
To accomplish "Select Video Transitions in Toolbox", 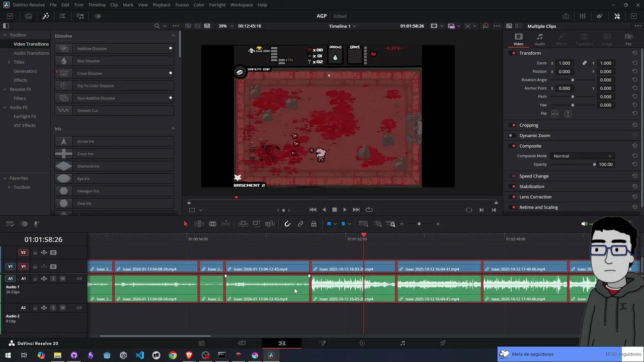I will pyautogui.click(x=31, y=44).
